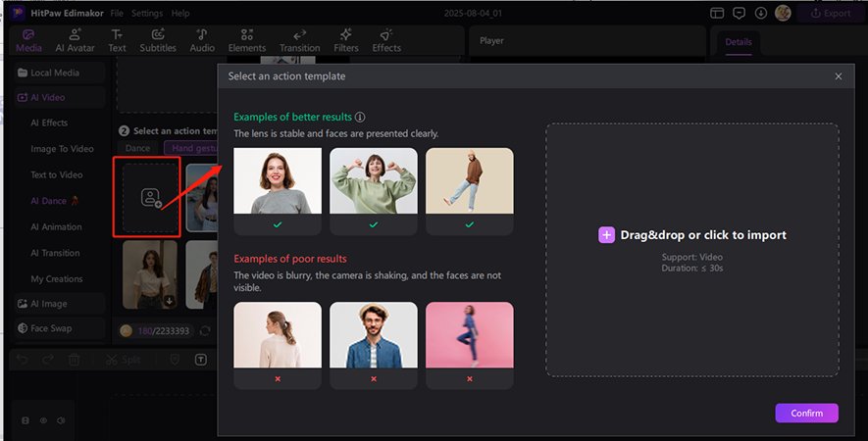Viewport: 868px width, 441px height.
Task: Open the Filters panel
Action: point(346,41)
